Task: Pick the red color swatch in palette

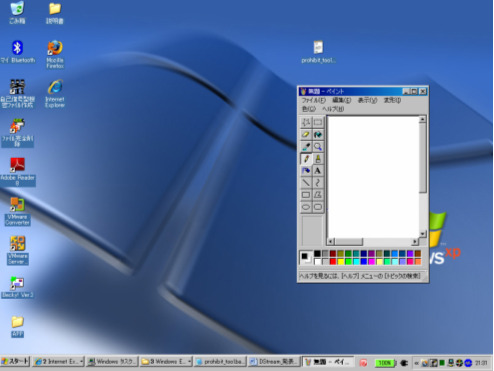Action: coord(333,262)
